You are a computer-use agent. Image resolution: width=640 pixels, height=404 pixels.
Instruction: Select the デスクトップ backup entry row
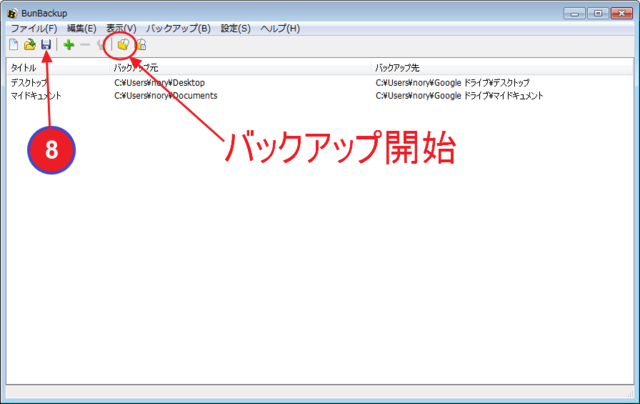point(30,82)
